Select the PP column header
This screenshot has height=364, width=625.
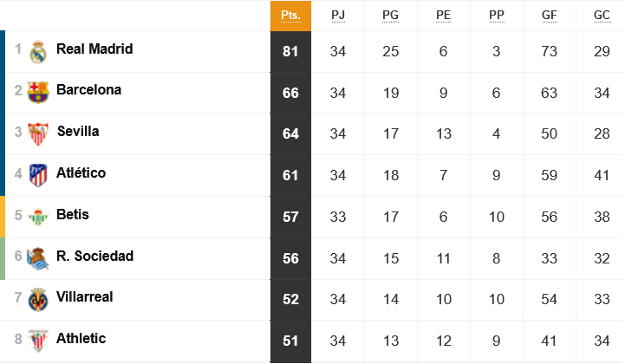497,16
